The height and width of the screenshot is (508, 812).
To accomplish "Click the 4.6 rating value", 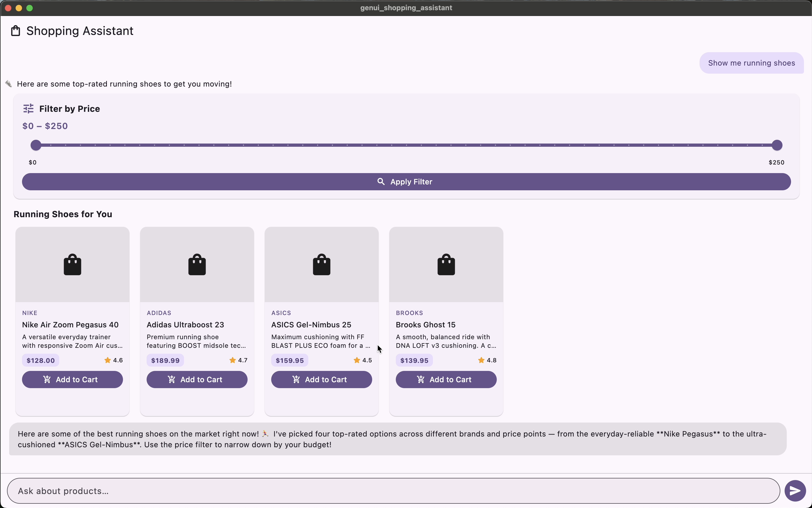I will click(x=118, y=360).
